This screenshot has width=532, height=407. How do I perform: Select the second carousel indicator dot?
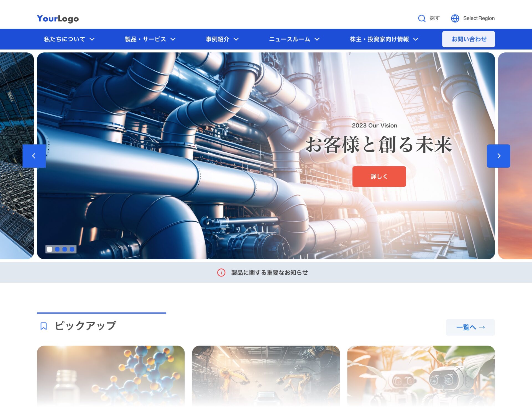click(57, 249)
